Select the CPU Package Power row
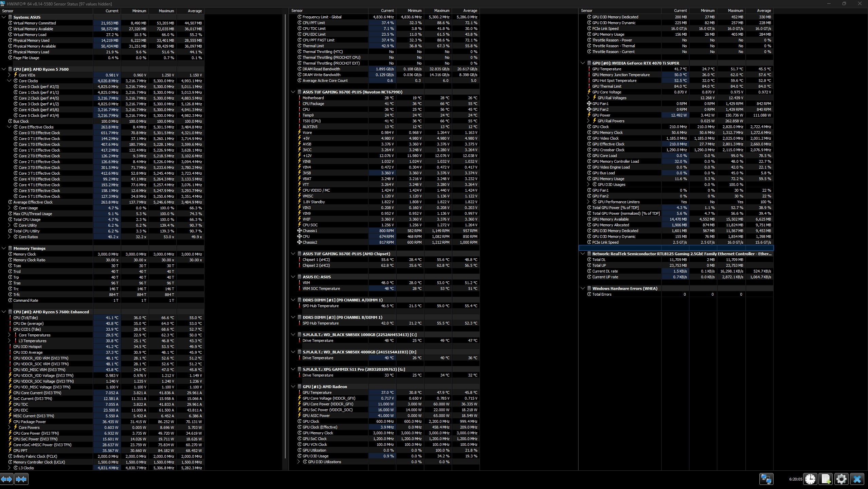This screenshot has height=489, width=868. tap(30, 422)
